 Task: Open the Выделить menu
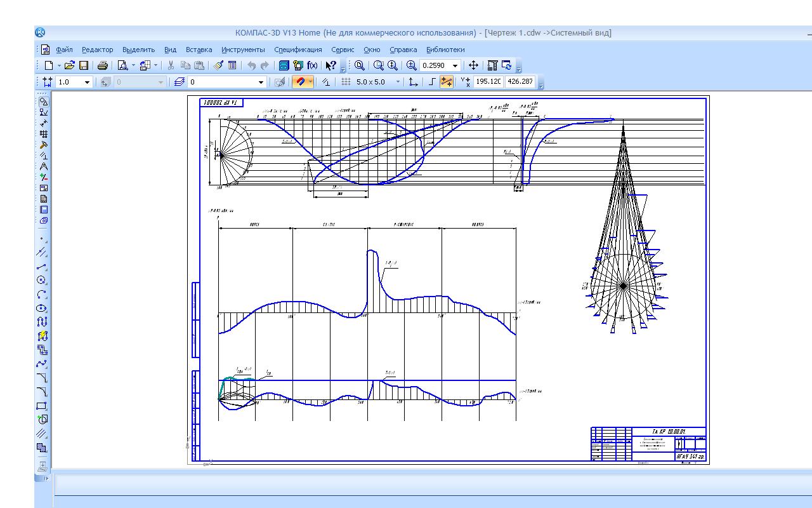point(138,50)
